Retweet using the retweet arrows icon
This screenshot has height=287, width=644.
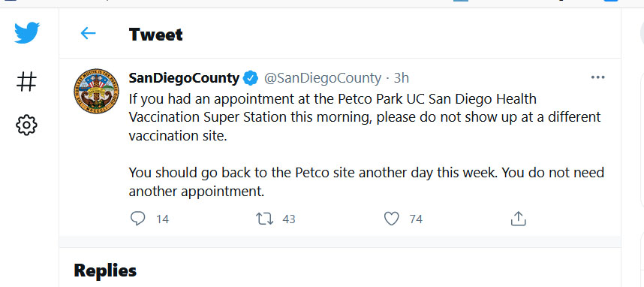264,219
